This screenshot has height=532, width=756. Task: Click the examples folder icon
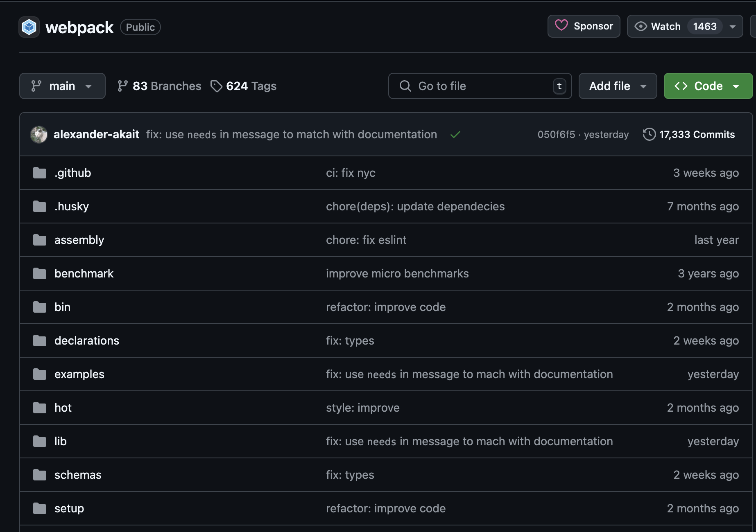point(40,374)
